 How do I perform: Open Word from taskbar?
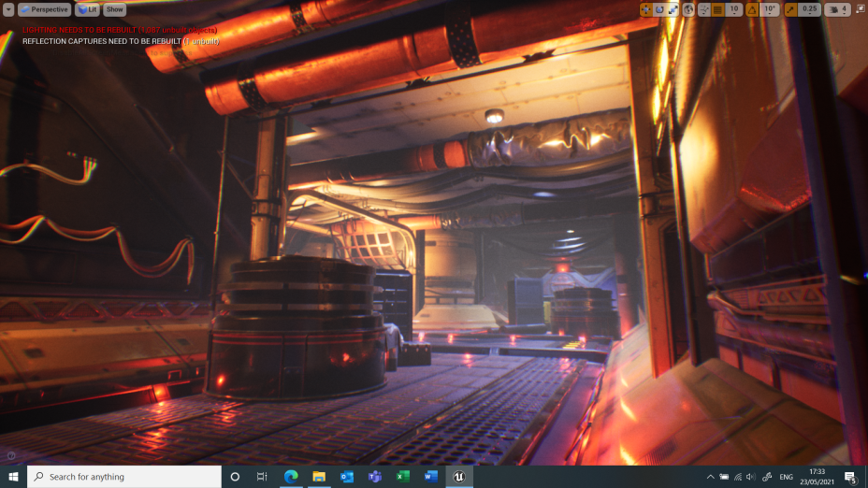(430, 477)
